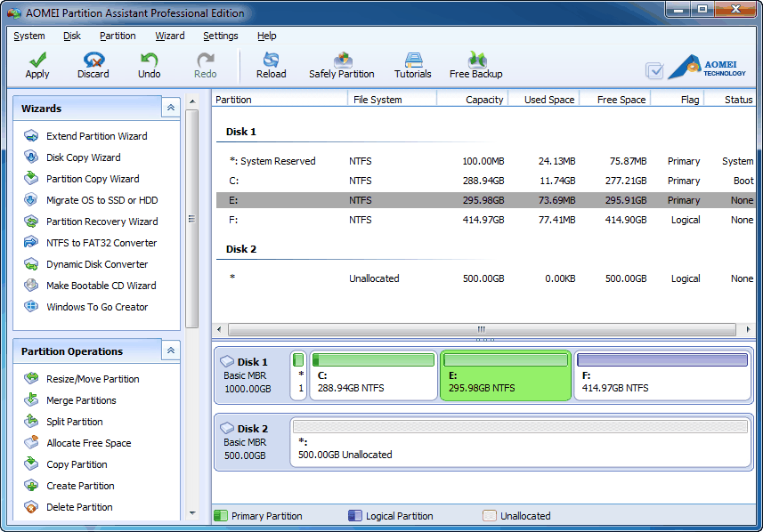Open the Tutorials toolbar icon
Image resolution: width=763 pixels, height=532 pixels.
pyautogui.click(x=413, y=60)
